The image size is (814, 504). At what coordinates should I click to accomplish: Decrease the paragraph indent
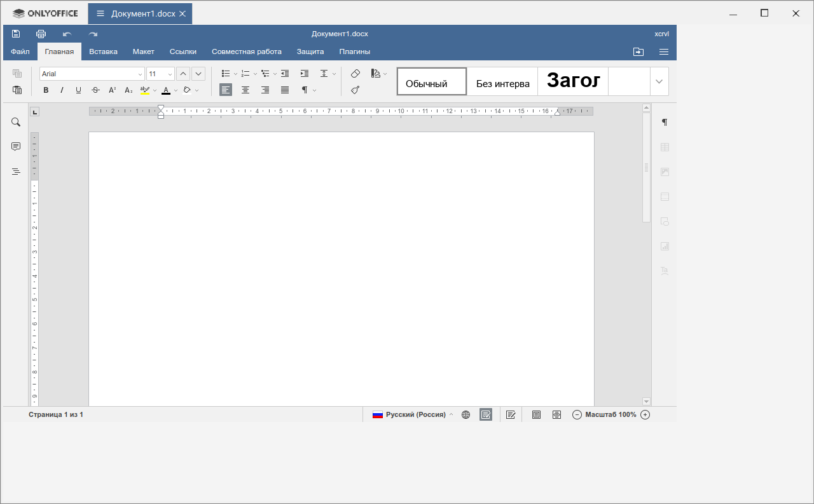[285, 74]
